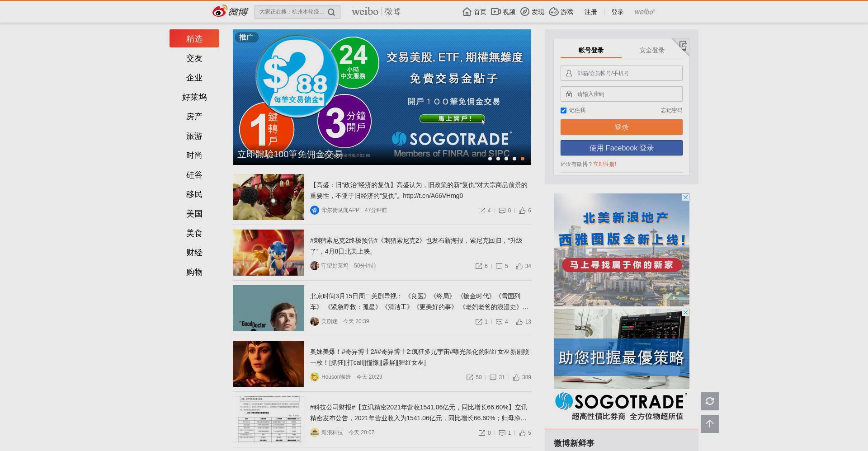Click 登录 in top navigation
Screen dimensions: 868x451
point(617,12)
